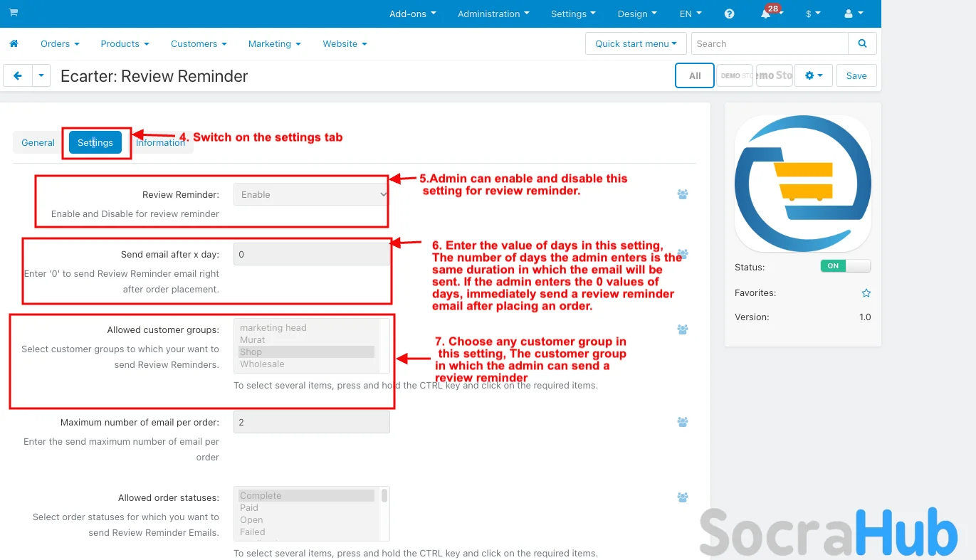This screenshot has height=560, width=976.
Task: Switch to the General tab
Action: [38, 142]
